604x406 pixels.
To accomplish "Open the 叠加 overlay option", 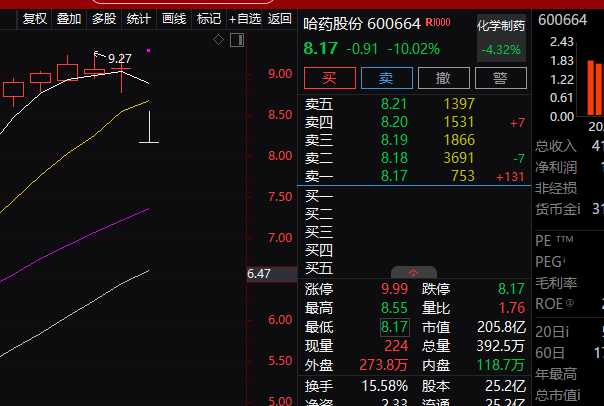I will [69, 19].
